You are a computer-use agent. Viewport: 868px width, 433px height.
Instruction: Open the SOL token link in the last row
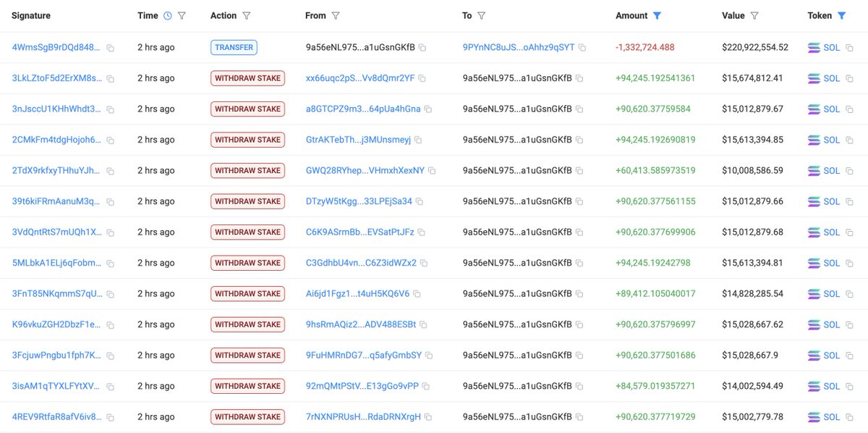[832, 417]
